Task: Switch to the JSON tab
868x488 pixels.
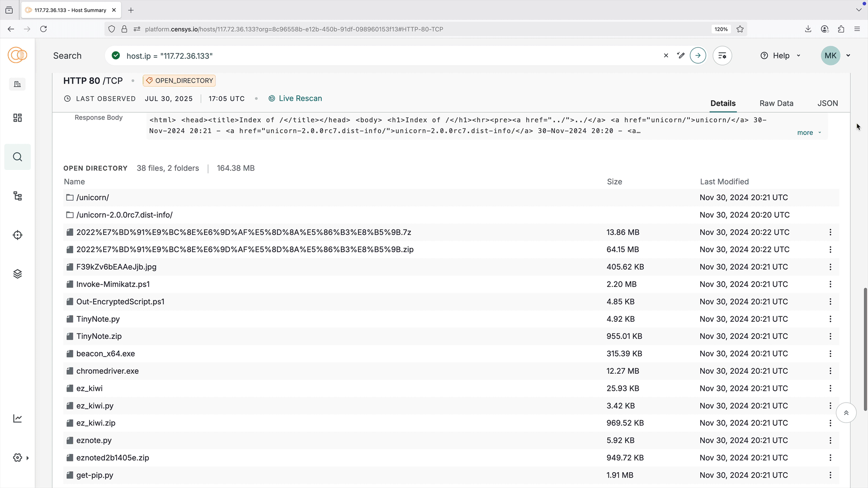Action: (x=828, y=103)
